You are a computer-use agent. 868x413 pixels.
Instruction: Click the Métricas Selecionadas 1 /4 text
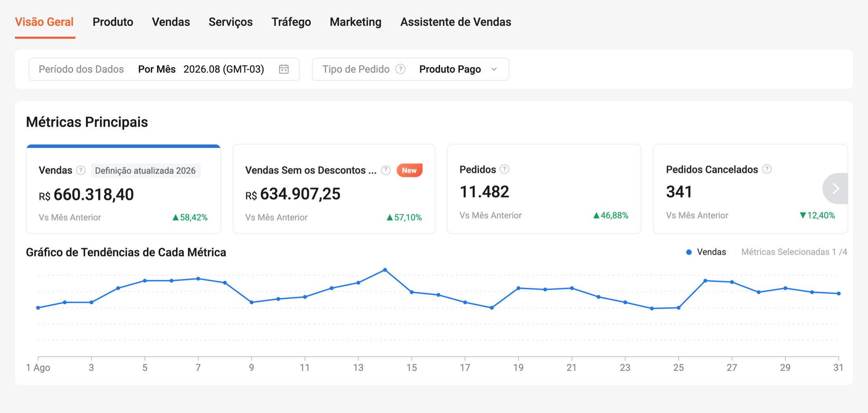click(x=794, y=252)
